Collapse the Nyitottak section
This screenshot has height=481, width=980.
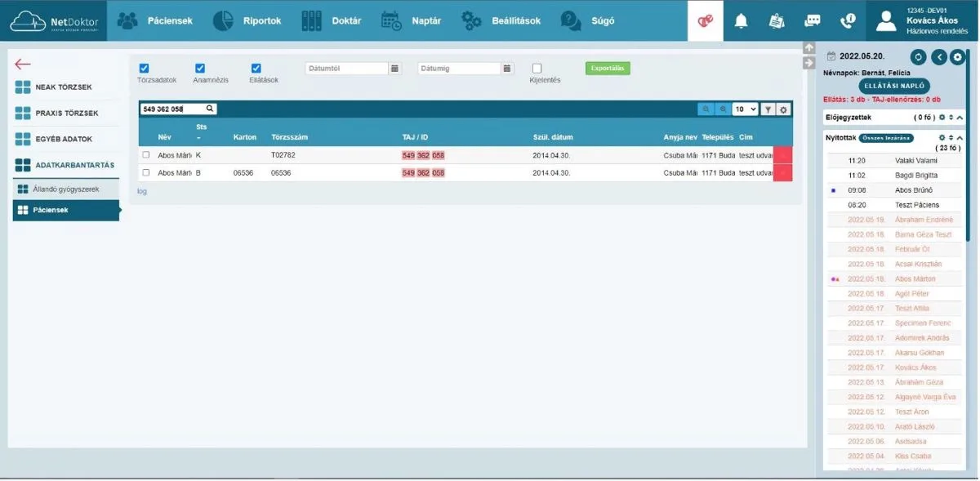pos(960,137)
